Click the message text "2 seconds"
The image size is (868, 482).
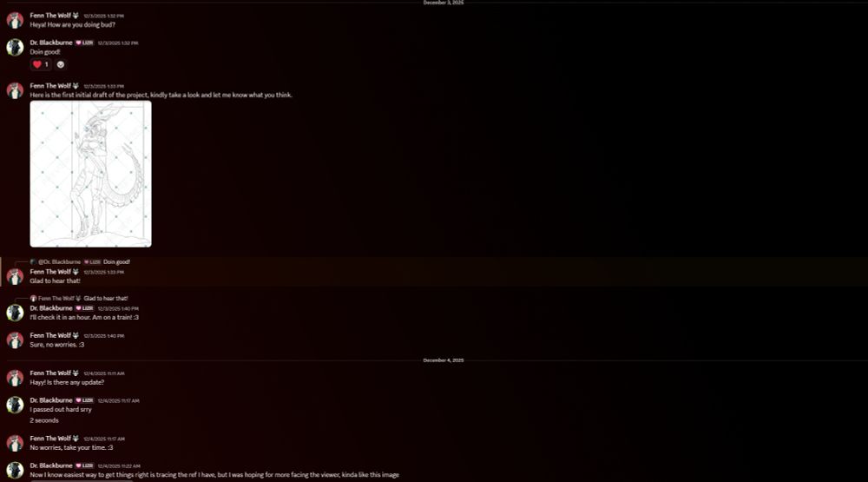pyautogui.click(x=44, y=420)
